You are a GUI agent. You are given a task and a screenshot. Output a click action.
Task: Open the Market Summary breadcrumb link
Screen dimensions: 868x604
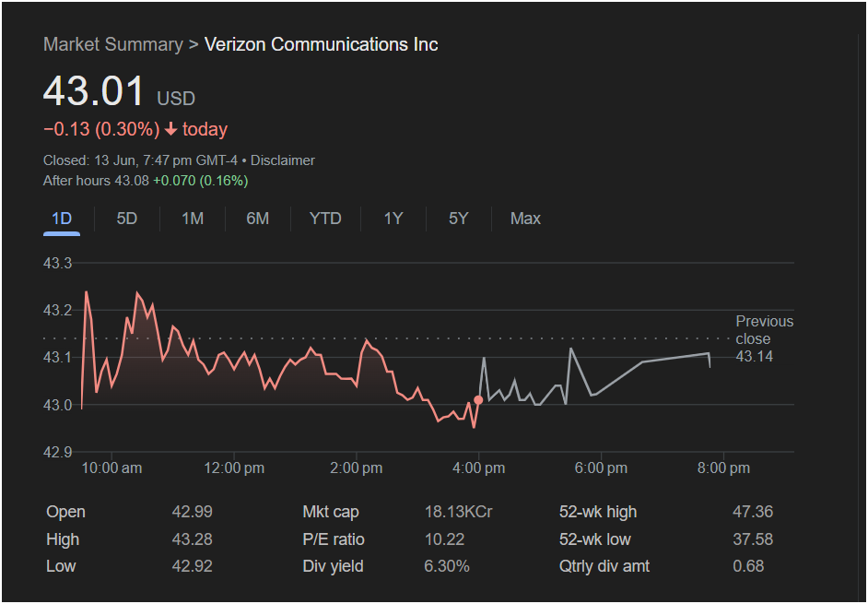tap(113, 44)
